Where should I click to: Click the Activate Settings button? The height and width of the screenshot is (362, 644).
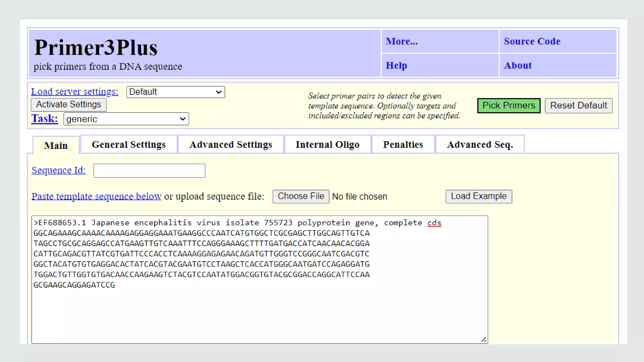[69, 105]
